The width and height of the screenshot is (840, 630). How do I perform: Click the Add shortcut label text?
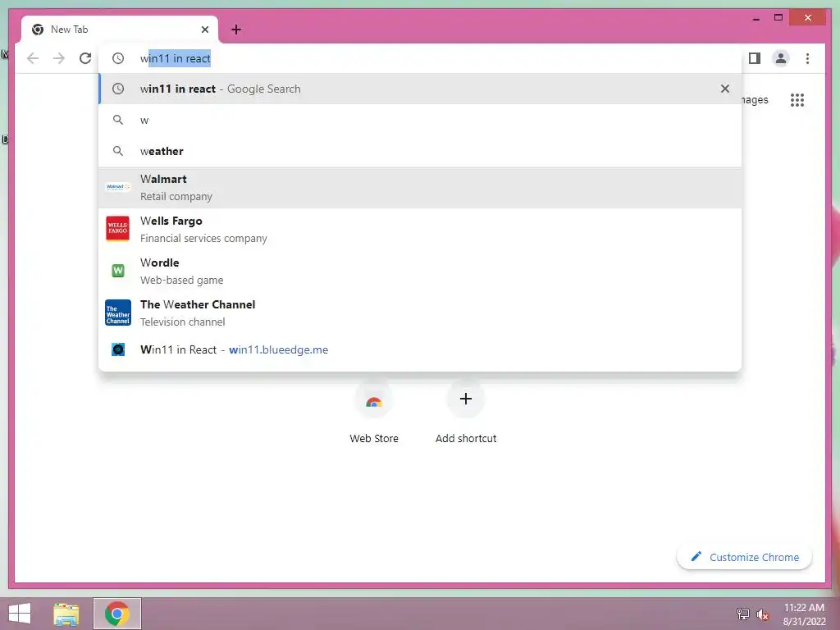click(466, 438)
